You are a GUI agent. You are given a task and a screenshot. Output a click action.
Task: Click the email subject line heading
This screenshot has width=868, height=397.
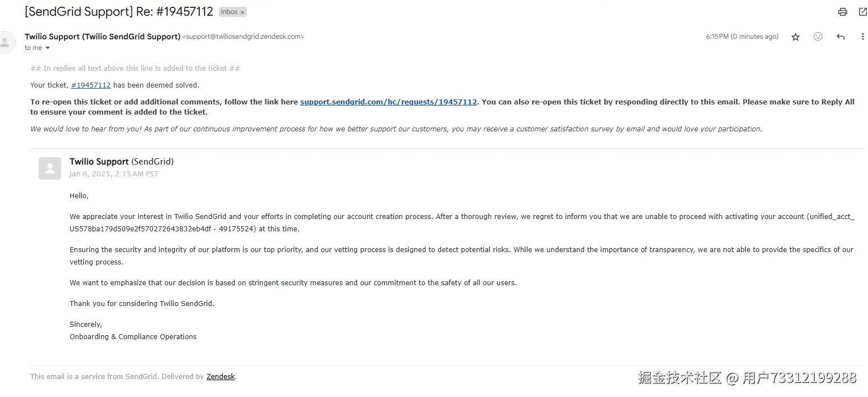(118, 12)
